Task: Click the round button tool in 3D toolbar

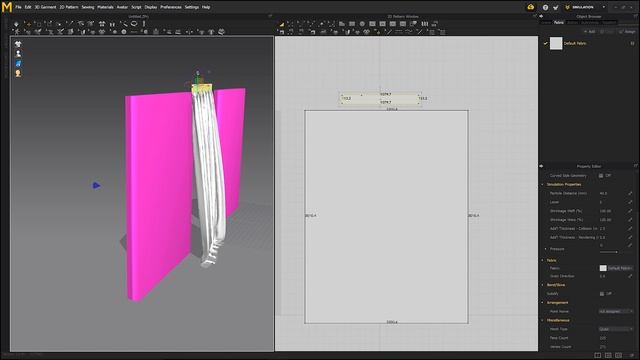Action: click(124, 31)
